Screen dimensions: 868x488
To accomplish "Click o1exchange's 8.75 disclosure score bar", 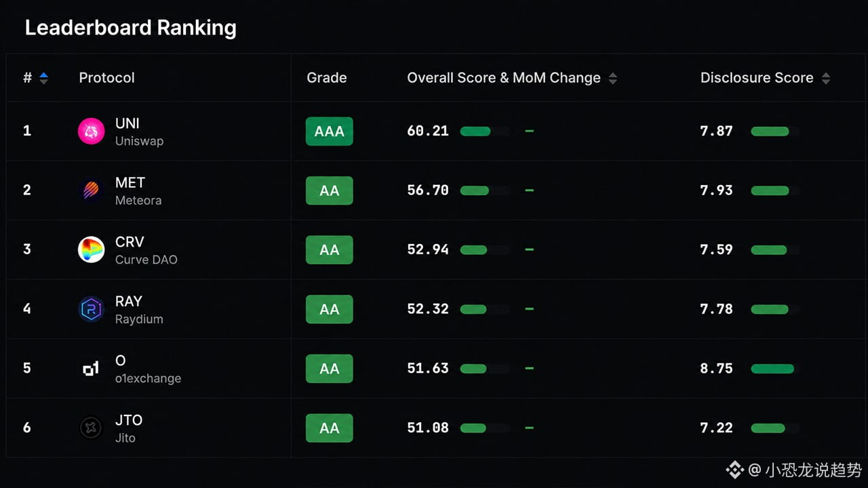I will (x=775, y=369).
